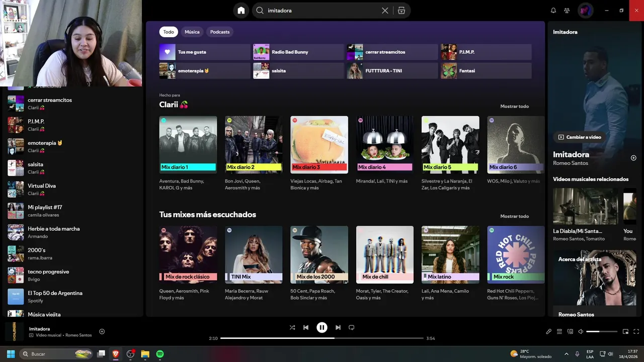This screenshot has height=362, width=644.
Task: Open Mix diario 3 card
Action: pyautogui.click(x=319, y=153)
